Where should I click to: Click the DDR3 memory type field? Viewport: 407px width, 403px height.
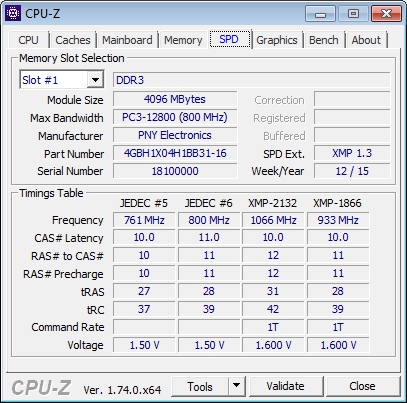(x=251, y=80)
